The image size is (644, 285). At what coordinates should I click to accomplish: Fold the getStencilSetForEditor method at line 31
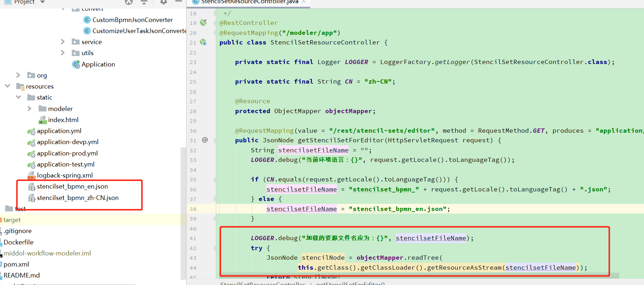click(x=216, y=140)
